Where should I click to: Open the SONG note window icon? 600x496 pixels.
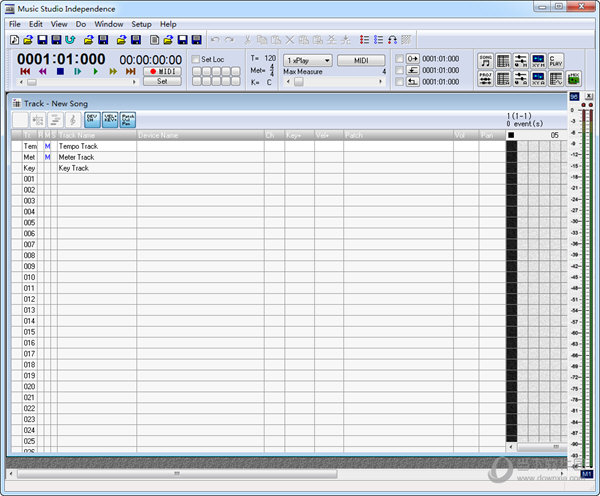[x=486, y=61]
